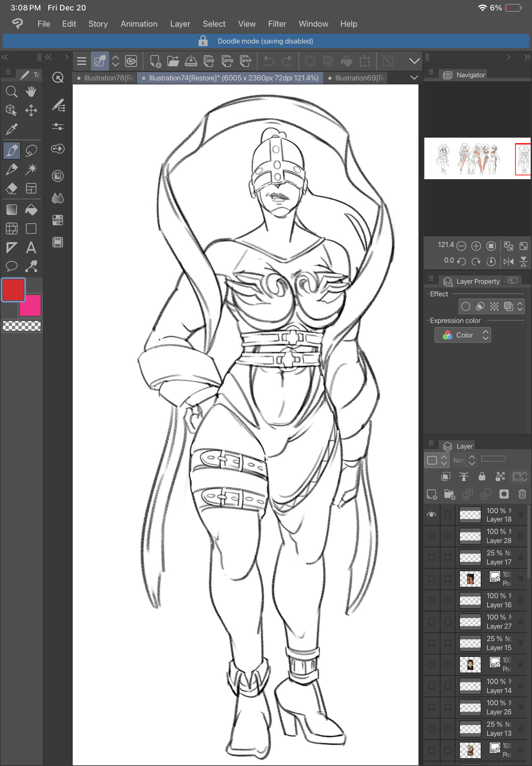Flip canvas horizontally in Navigator

[509, 262]
